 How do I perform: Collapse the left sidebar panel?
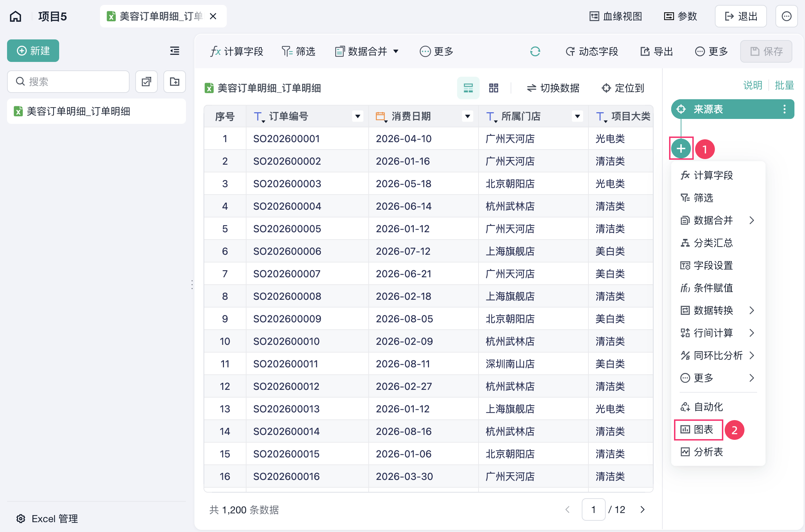tap(175, 51)
